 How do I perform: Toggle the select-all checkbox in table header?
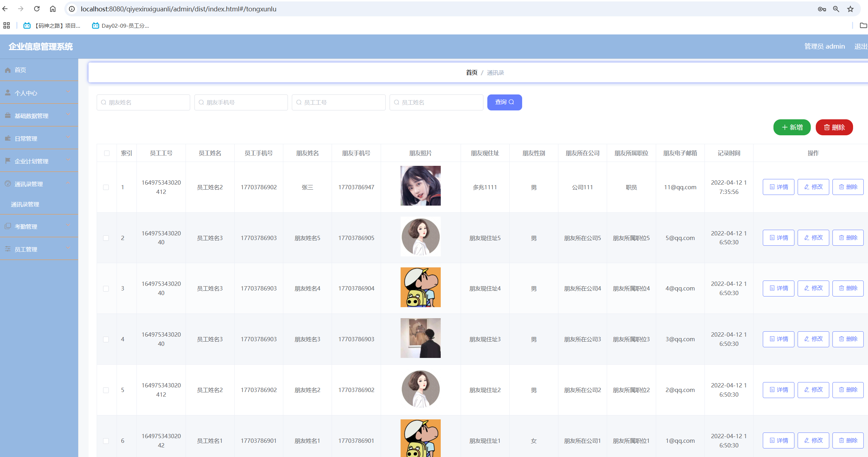tap(107, 153)
